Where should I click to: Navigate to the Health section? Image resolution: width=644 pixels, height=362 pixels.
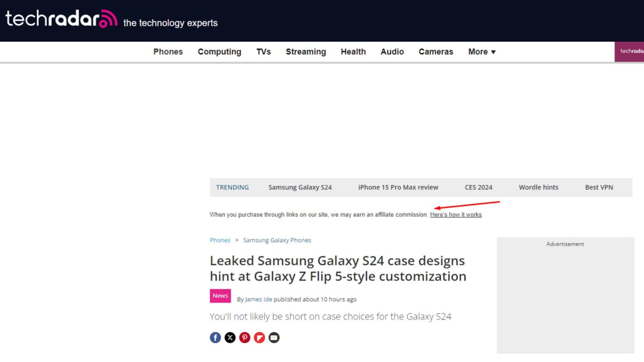pos(353,52)
